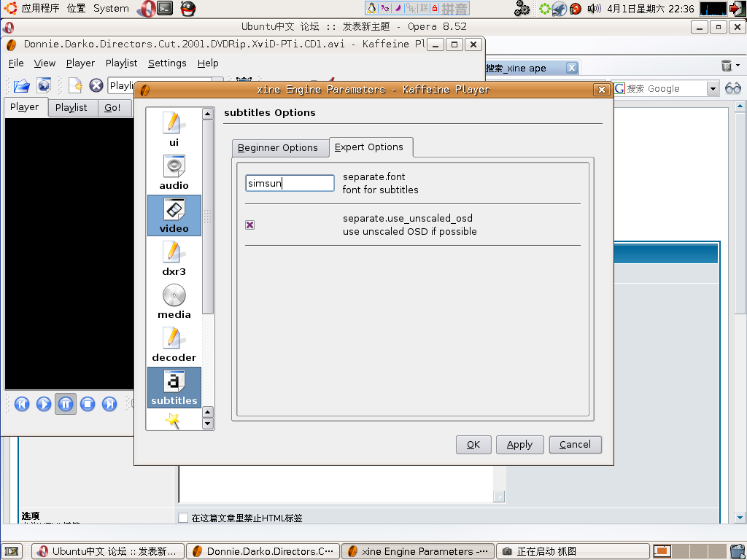Screen dimensions: 747x560
Task: Skip to previous track in Kaffeine
Action: coord(22,404)
